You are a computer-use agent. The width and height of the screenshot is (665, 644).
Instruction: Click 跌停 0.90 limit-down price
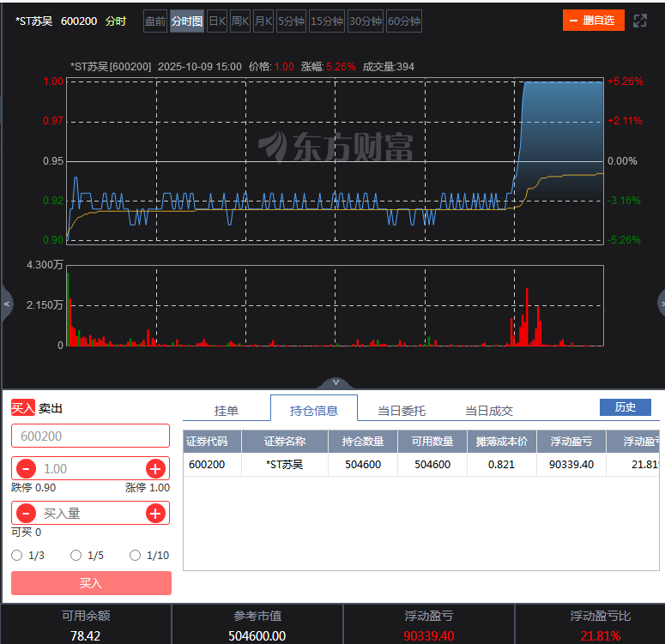coord(33,488)
